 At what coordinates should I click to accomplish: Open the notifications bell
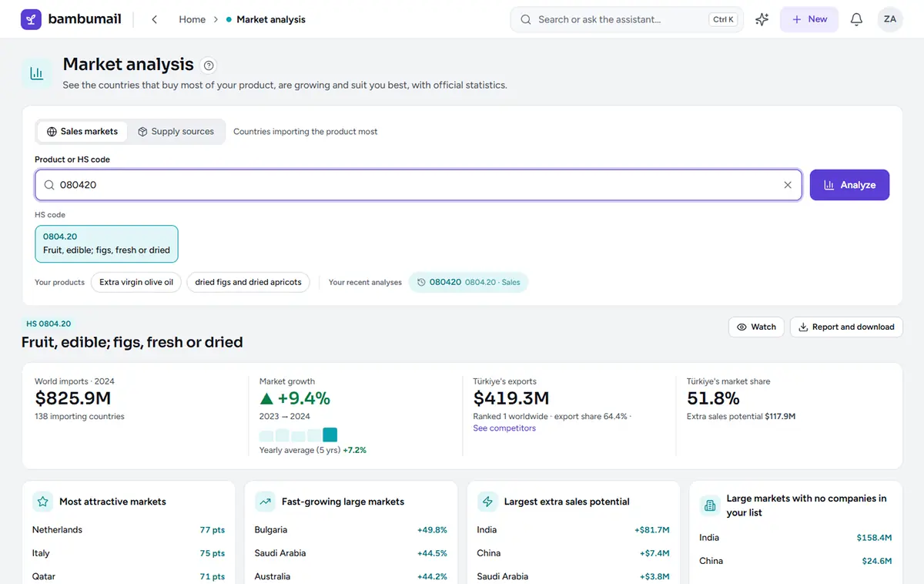856,19
